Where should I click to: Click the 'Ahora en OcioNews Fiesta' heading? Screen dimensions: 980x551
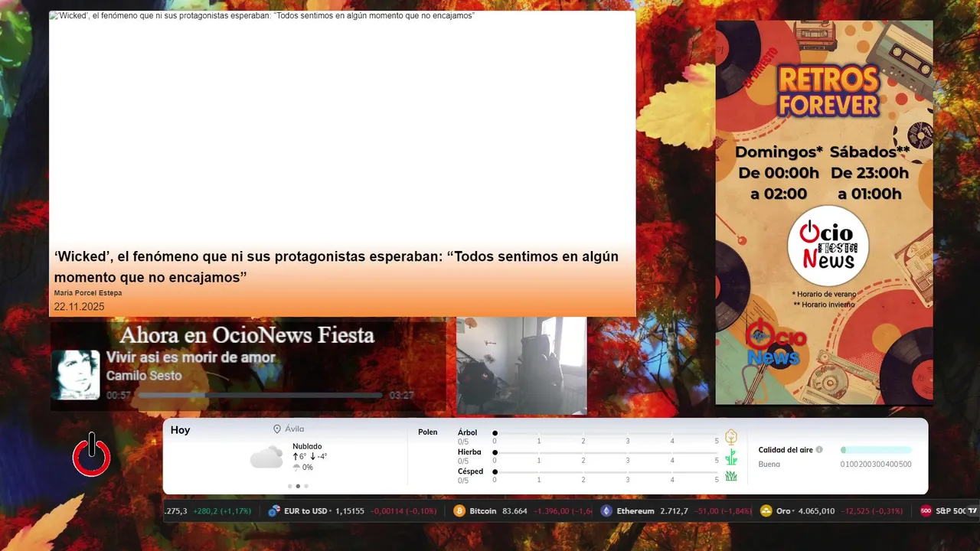[247, 335]
